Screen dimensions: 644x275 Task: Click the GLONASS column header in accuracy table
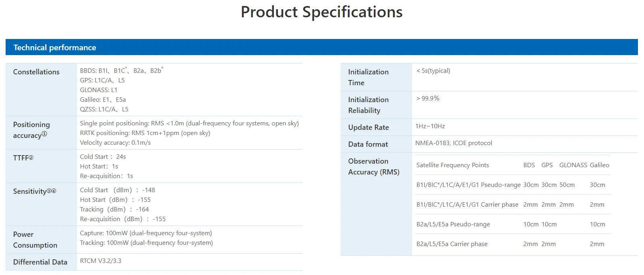click(x=573, y=165)
